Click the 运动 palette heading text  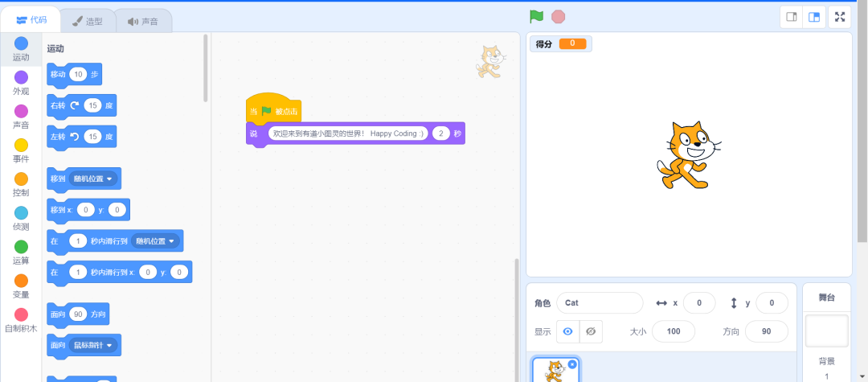click(x=55, y=49)
